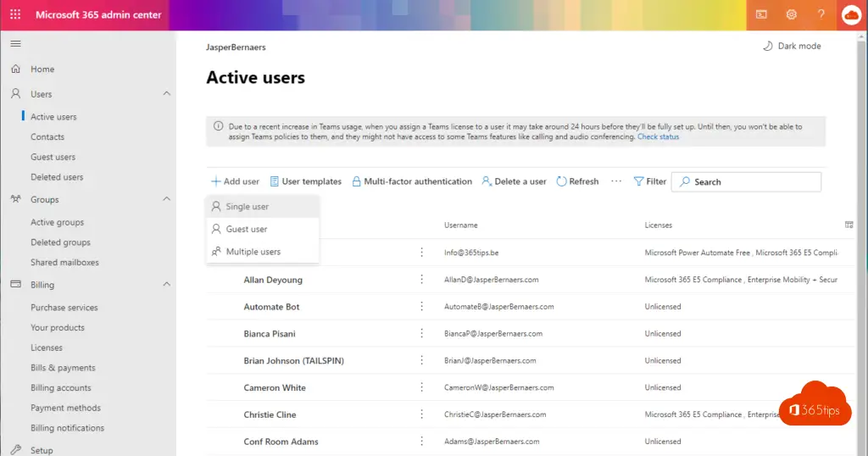Choose Multiple users from menu

click(x=263, y=251)
